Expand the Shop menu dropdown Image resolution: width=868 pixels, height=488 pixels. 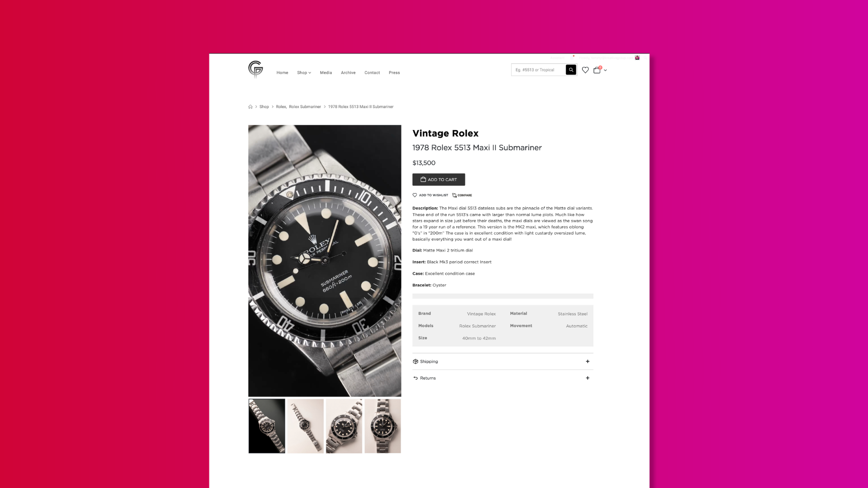(304, 73)
